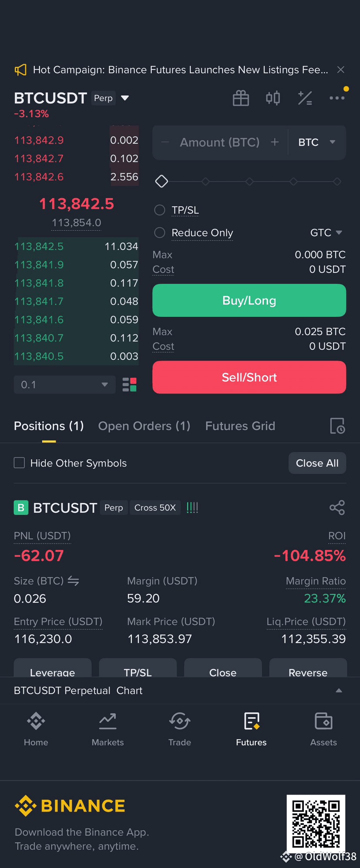Screen dimensions: 360x868
Task: Tap the Buy/Long button
Action: (x=249, y=301)
